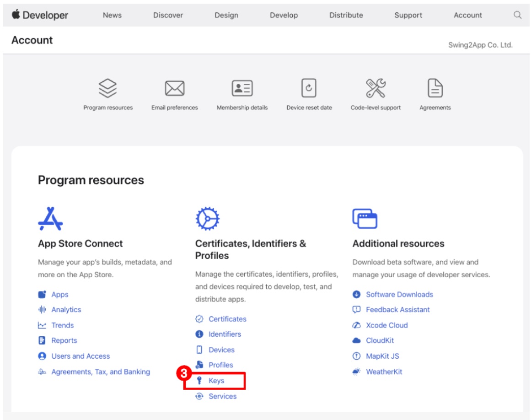Click the Services icon
The image size is (531, 420).
(x=199, y=396)
